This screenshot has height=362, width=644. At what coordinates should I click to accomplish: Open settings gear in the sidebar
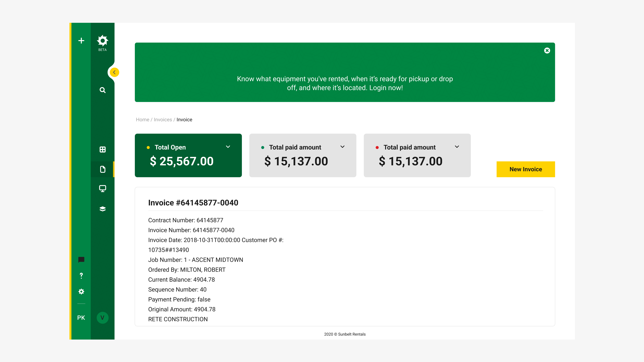[x=81, y=292]
